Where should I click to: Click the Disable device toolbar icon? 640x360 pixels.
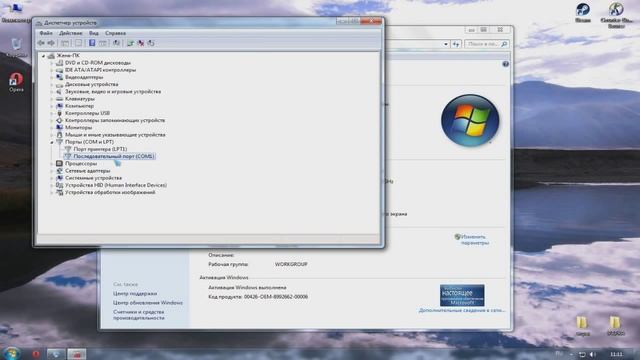click(x=151, y=43)
